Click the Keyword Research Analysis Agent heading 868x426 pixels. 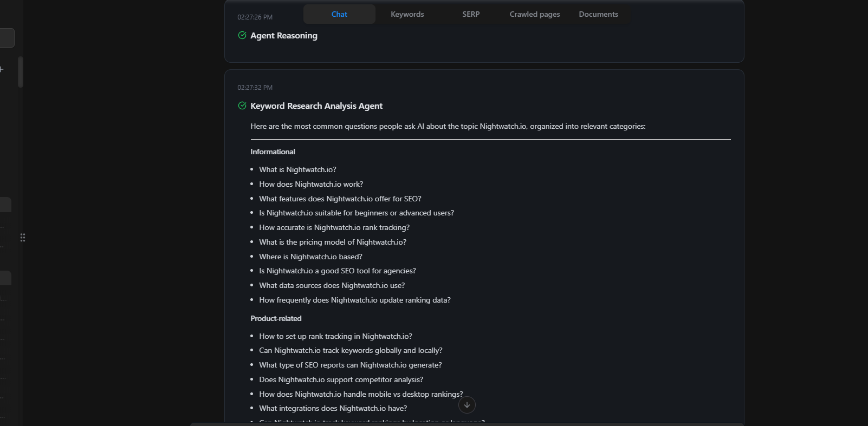coord(316,106)
